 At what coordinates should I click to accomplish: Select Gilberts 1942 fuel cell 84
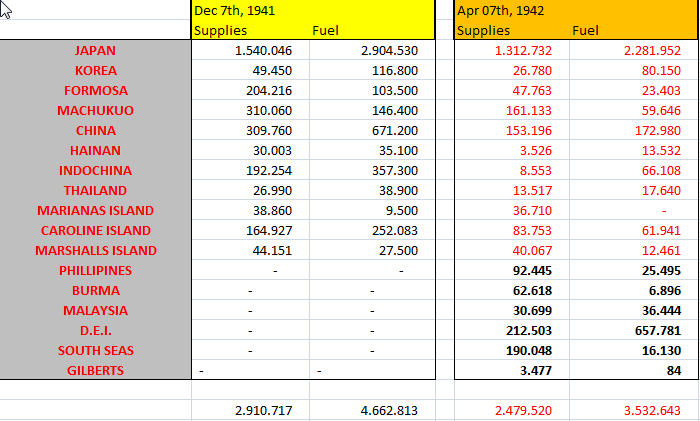click(633, 371)
